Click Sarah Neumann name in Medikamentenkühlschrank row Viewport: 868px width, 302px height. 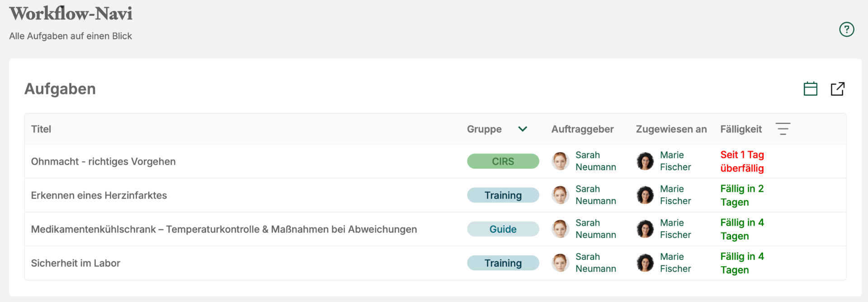(596, 229)
